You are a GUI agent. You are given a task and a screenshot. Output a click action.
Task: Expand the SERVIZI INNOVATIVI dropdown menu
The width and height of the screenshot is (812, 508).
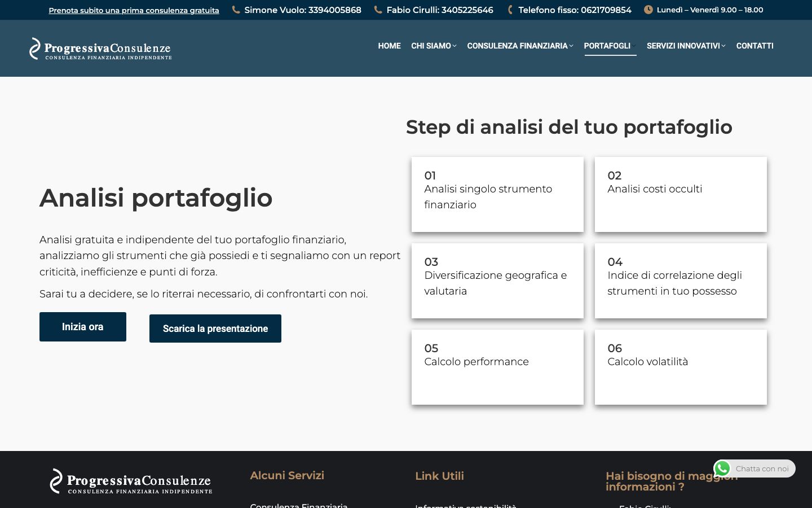point(686,46)
